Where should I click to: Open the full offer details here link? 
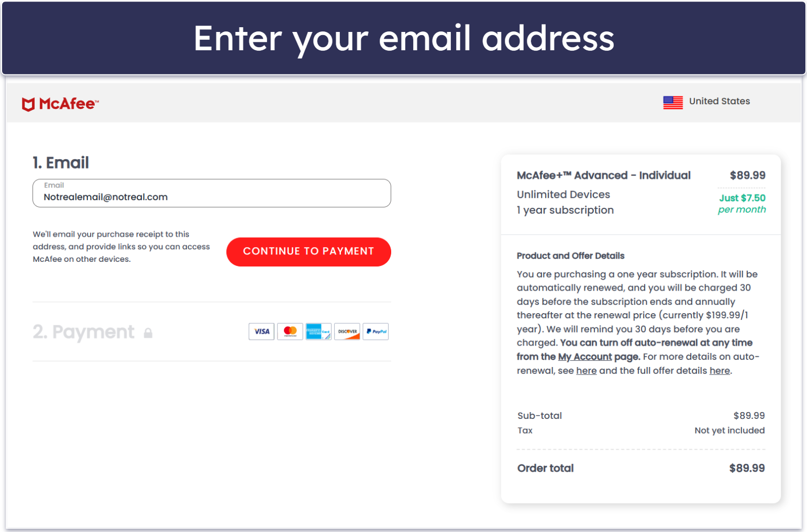[x=720, y=370]
